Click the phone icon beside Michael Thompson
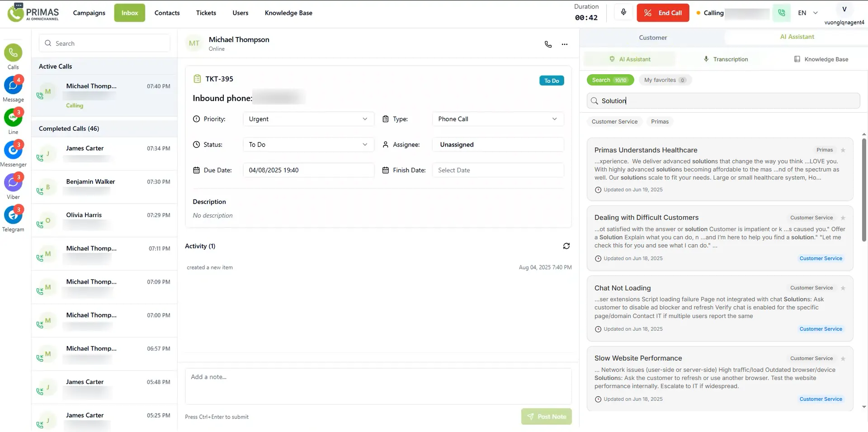The image size is (868, 432). (548, 44)
